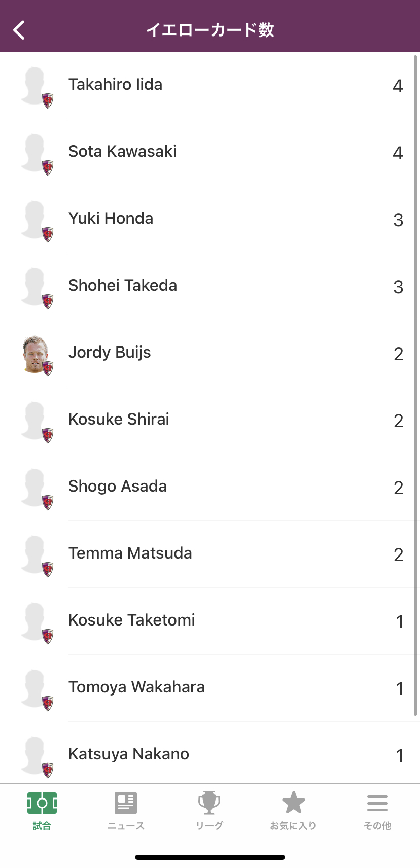
Task: Open the 試合 matches tab
Action: [x=42, y=811]
